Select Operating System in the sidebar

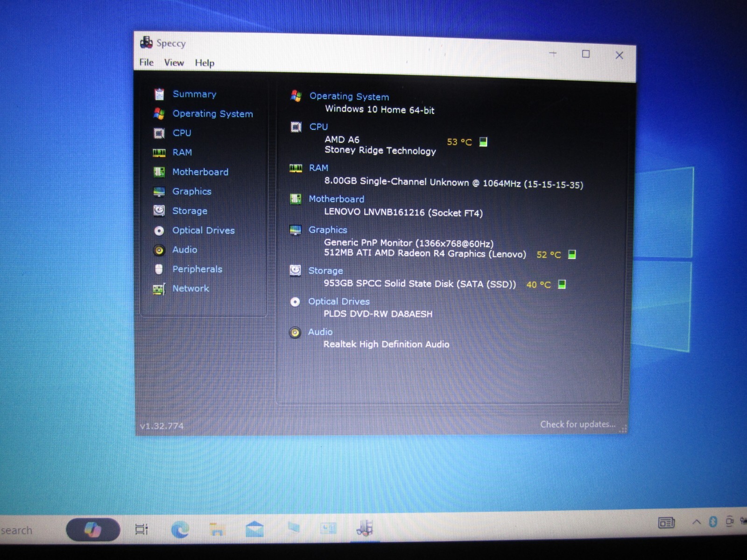coord(212,113)
